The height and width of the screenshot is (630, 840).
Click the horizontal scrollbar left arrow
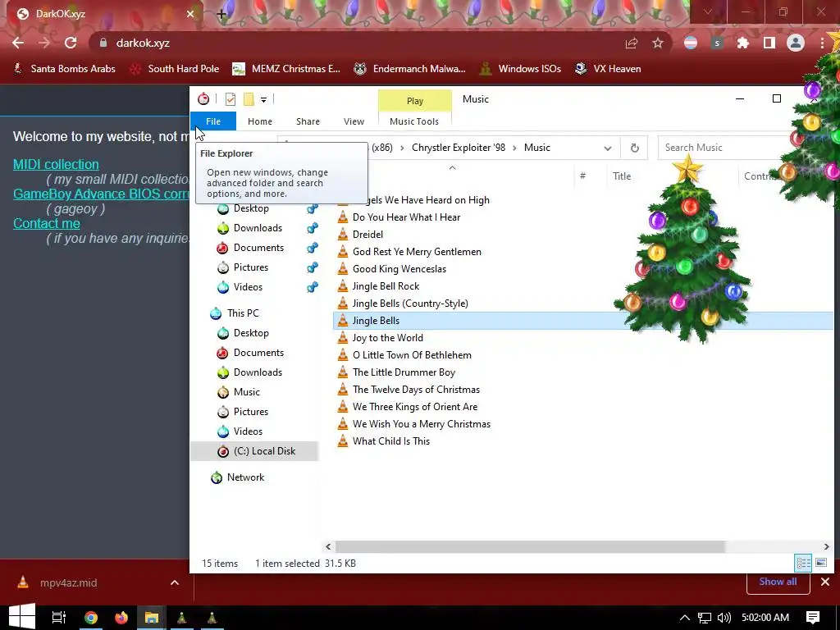[x=328, y=547]
